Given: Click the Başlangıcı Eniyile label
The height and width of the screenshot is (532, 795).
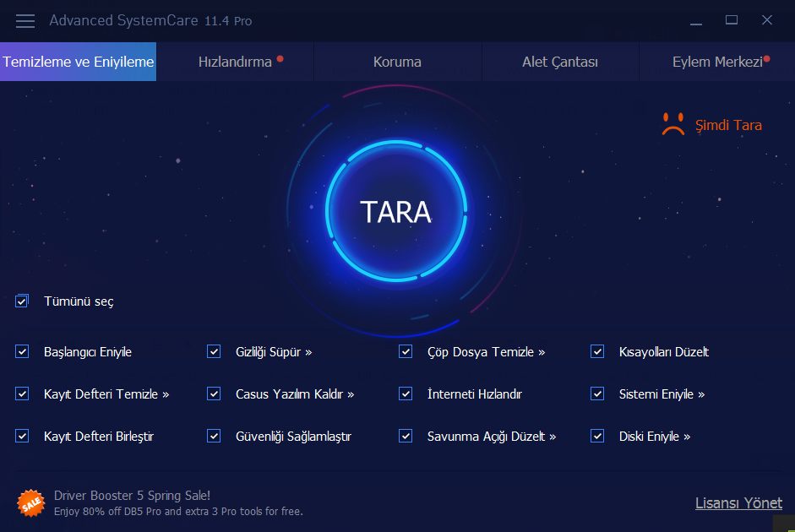Looking at the screenshot, I should 88,352.
